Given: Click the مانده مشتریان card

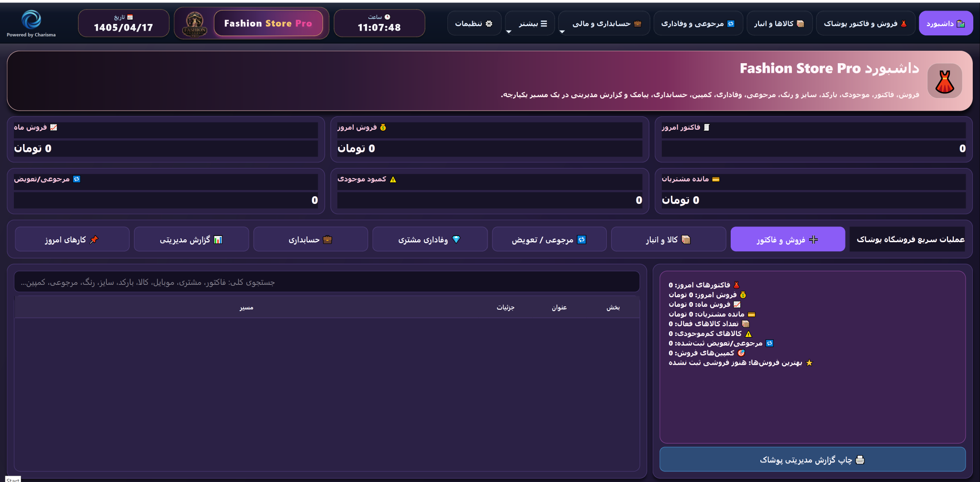Looking at the screenshot, I should (x=813, y=191).
